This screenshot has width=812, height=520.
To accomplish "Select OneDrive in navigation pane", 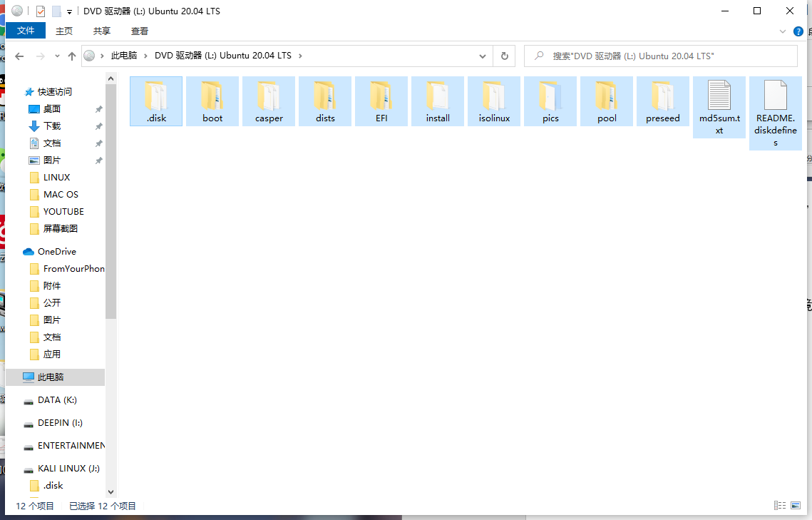I will pos(57,251).
